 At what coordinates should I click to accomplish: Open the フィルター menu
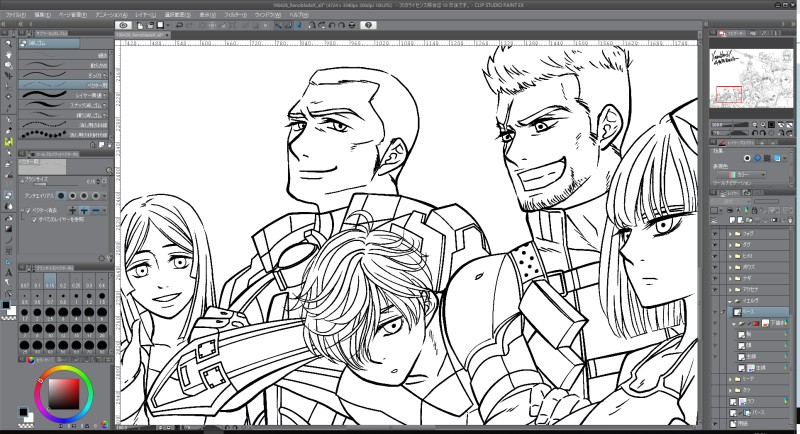coord(235,16)
